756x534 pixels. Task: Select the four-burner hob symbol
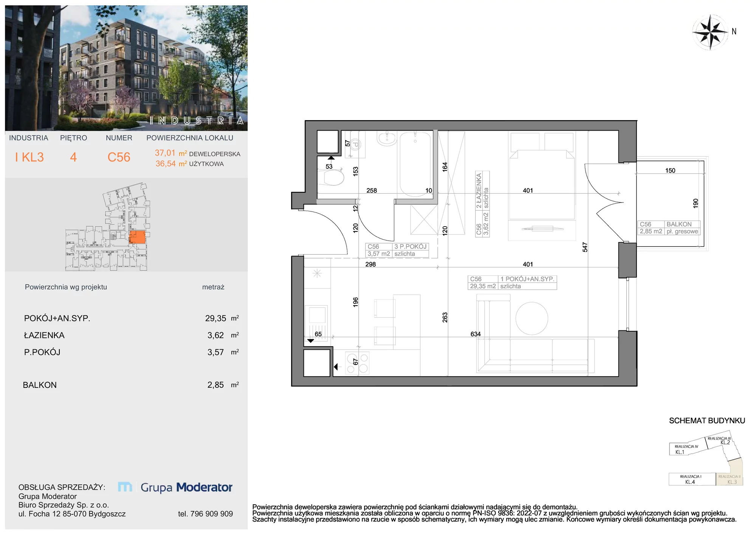point(357,363)
